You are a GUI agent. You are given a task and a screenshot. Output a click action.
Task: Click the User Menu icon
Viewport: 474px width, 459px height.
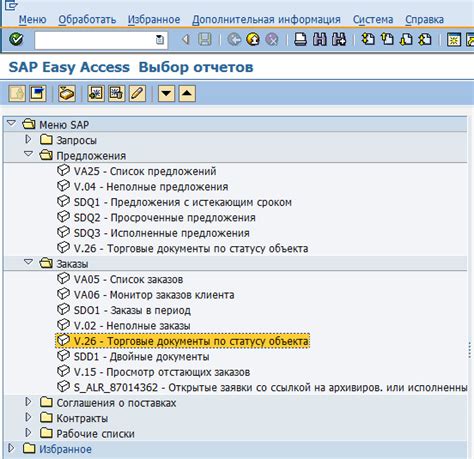(17, 93)
